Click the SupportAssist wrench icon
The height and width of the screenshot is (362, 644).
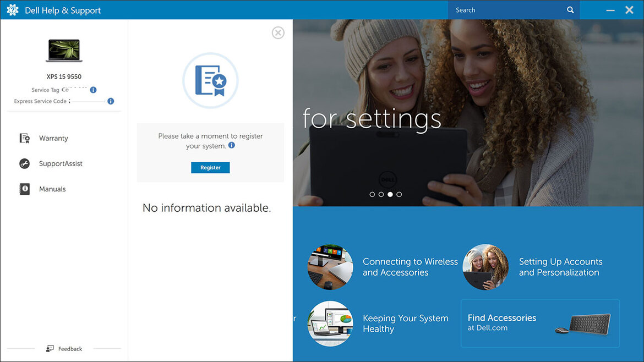[x=25, y=164]
